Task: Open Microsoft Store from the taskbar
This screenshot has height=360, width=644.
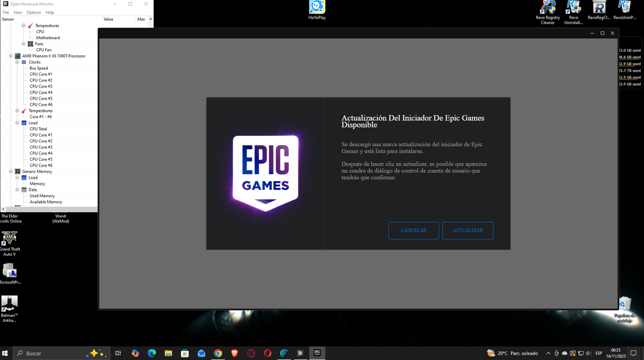Action: (x=185, y=353)
